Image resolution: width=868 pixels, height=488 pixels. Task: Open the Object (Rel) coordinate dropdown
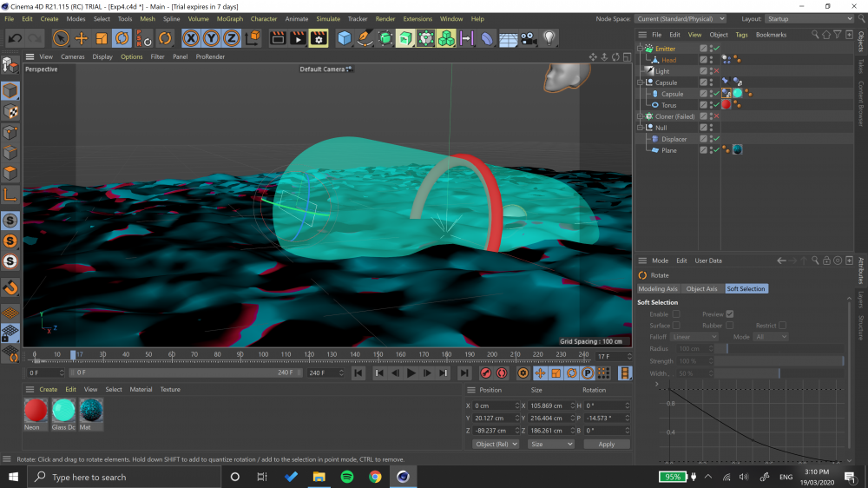496,444
